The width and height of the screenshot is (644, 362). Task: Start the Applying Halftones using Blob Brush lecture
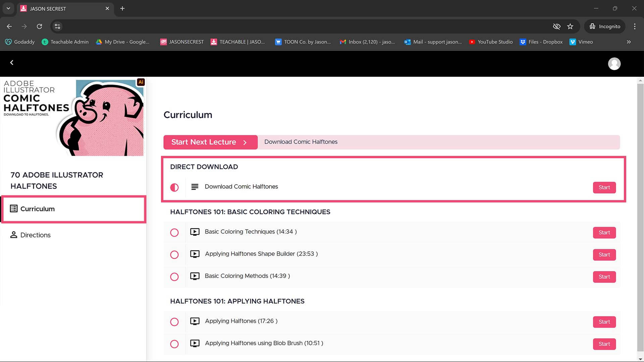604,344
